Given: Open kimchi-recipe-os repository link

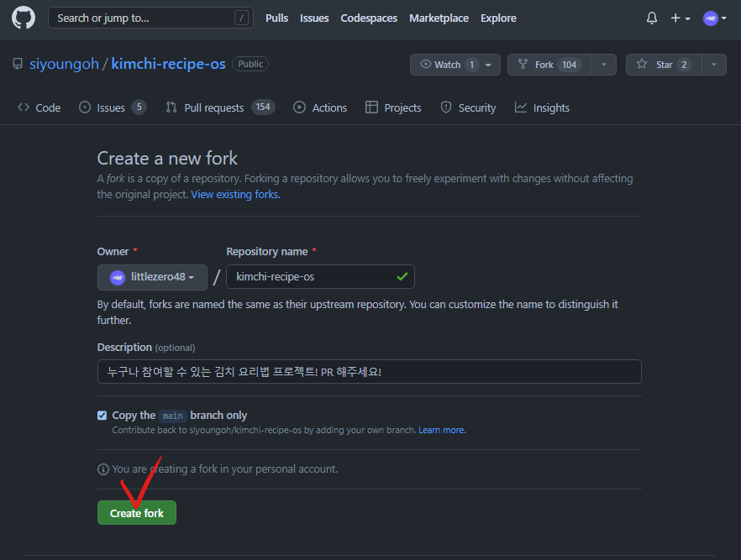Looking at the screenshot, I should point(168,64).
